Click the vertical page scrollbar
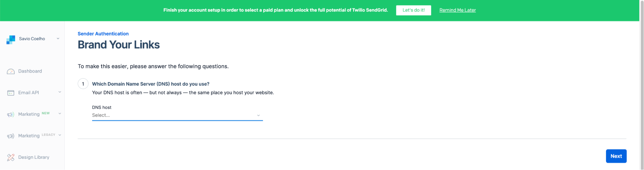Image resolution: width=644 pixels, height=170 pixels. (641, 85)
